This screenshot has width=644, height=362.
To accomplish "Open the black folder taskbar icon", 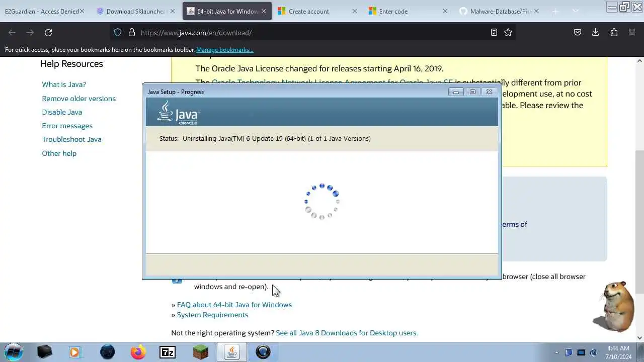I will pos(44,352).
